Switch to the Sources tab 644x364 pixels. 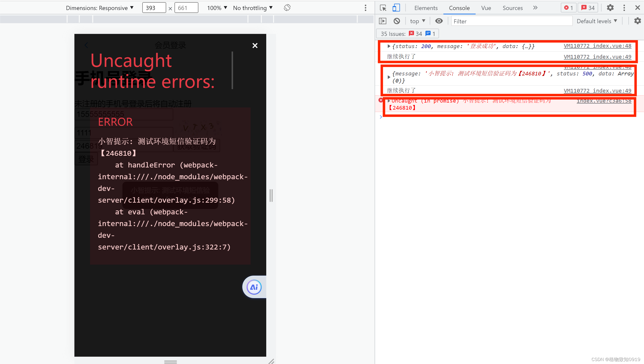click(512, 8)
